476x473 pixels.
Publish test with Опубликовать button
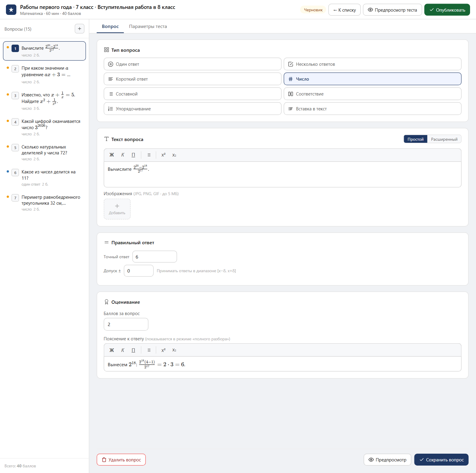click(447, 10)
